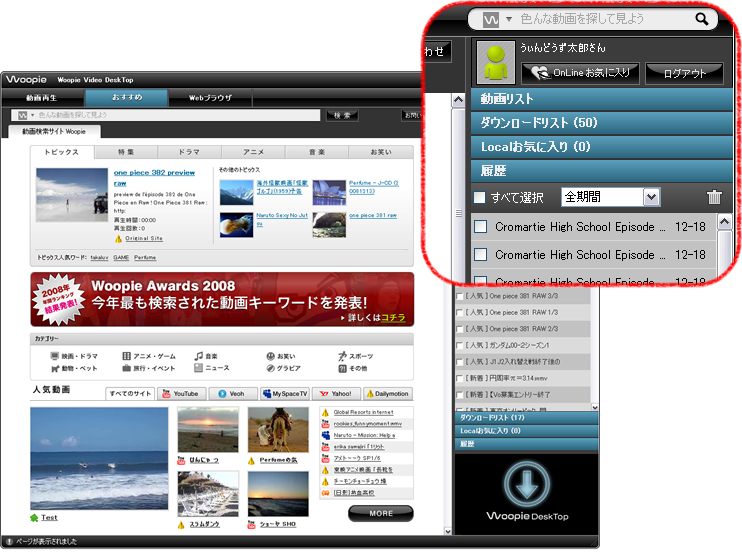Viewport: 742px width, 554px height.
Task: Tick the すべて選択 checkbox
Action: [479, 197]
